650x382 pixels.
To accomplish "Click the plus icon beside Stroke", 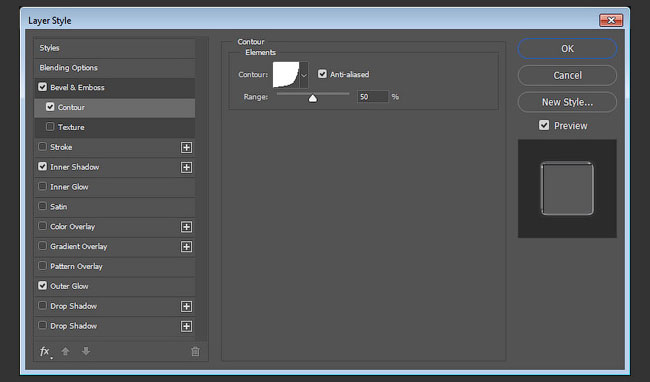I will [x=186, y=147].
